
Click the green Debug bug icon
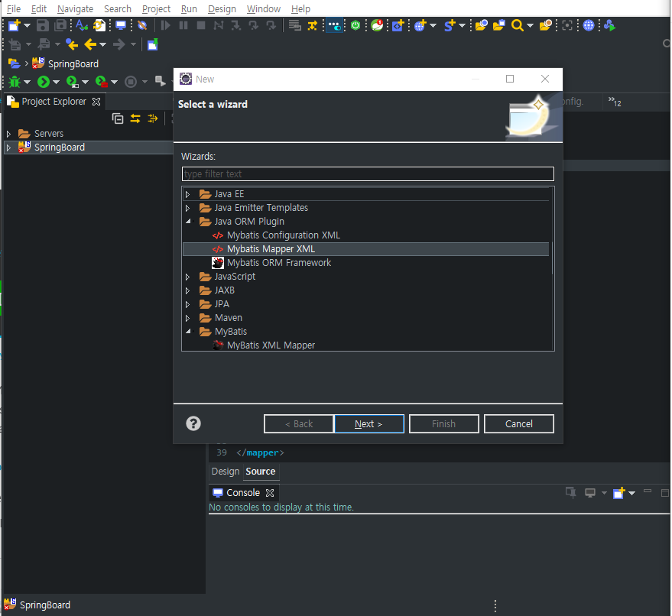click(15, 81)
